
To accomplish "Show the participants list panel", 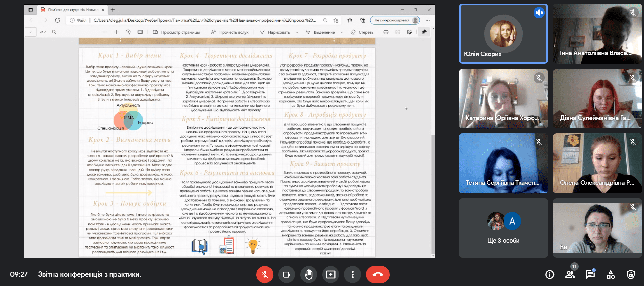I will click(570, 275).
